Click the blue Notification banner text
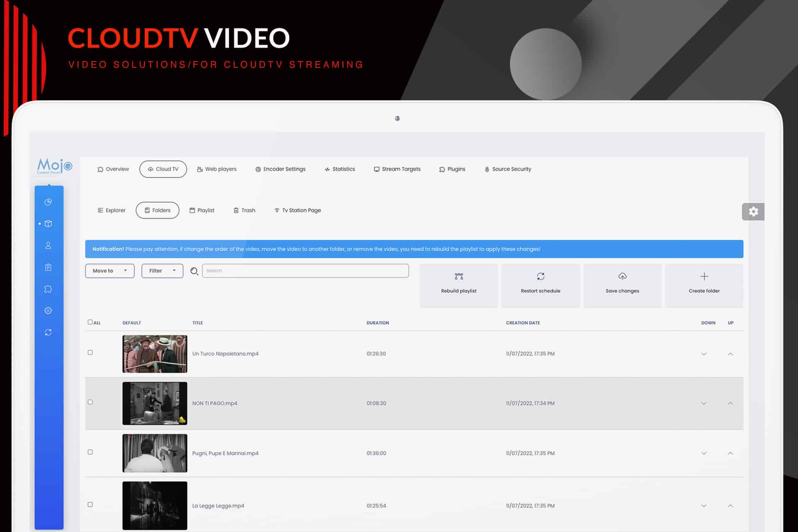 click(x=316, y=249)
